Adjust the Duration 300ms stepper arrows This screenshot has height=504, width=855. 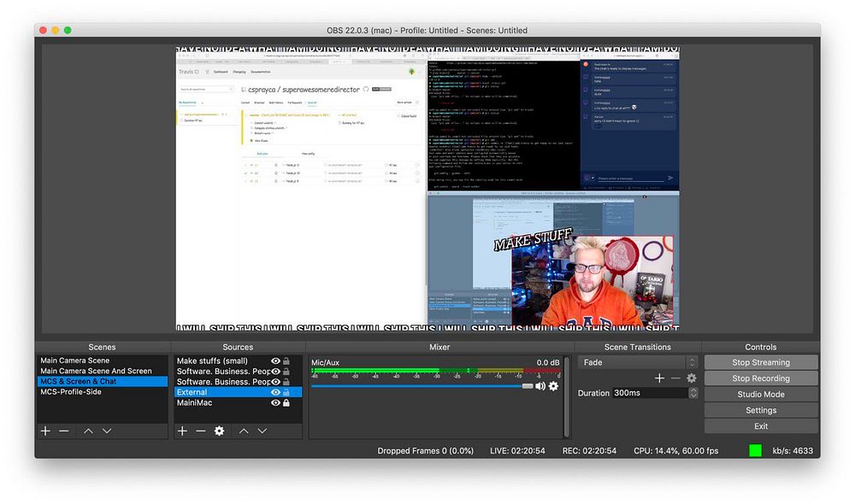(x=693, y=393)
